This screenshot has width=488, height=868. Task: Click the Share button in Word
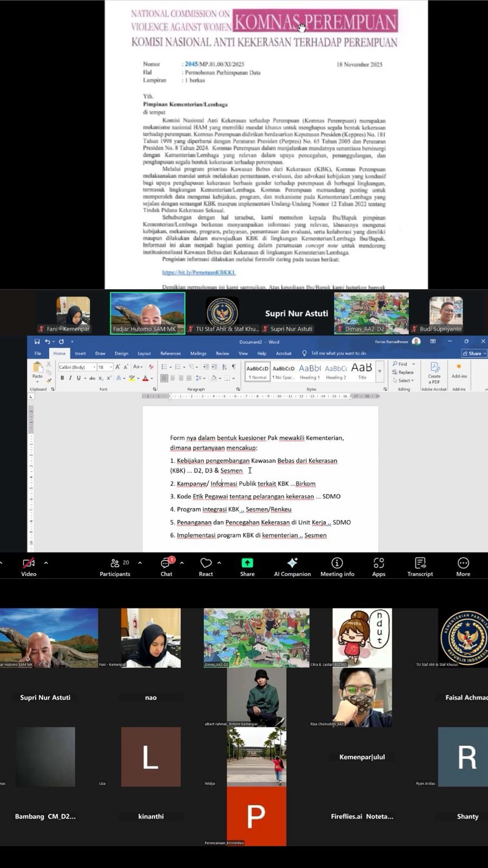coord(474,353)
